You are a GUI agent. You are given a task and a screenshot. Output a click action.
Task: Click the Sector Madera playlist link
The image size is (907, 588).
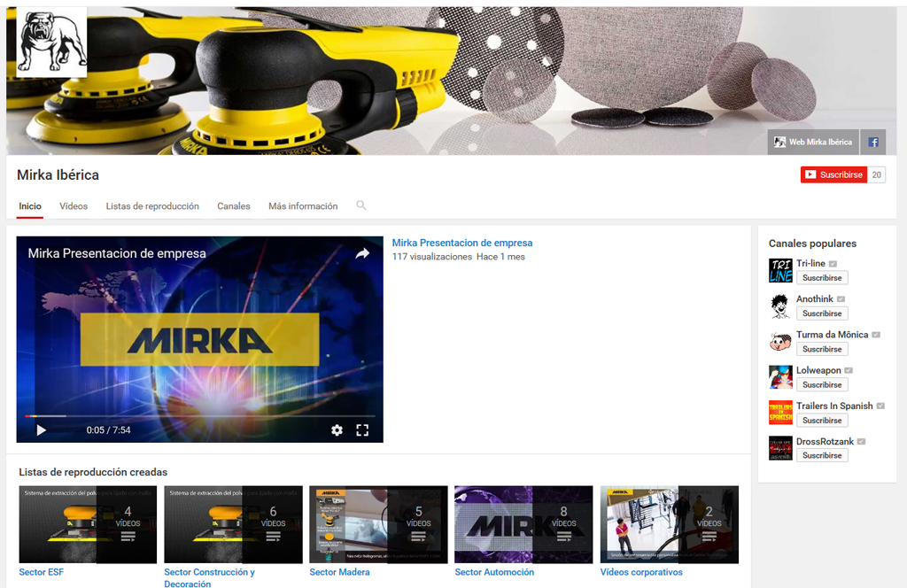[339, 572]
